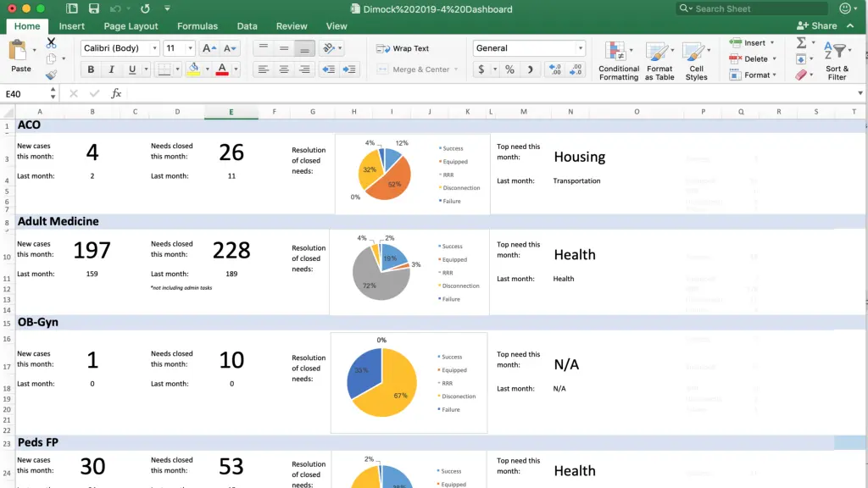The width and height of the screenshot is (868, 488).
Task: Increase font size with the larger A
Action: tap(209, 48)
